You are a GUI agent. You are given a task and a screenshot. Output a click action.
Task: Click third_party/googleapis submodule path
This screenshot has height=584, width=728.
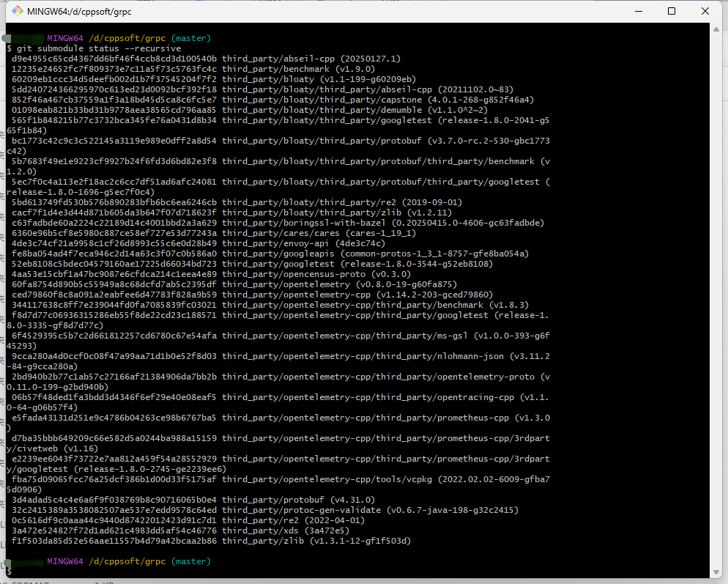click(278, 254)
